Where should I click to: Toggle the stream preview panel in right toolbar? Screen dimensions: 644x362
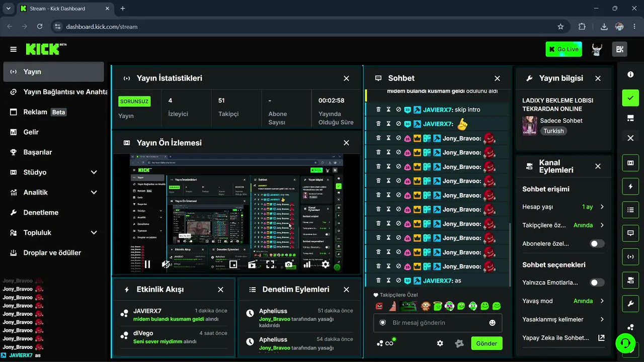pos(630,163)
